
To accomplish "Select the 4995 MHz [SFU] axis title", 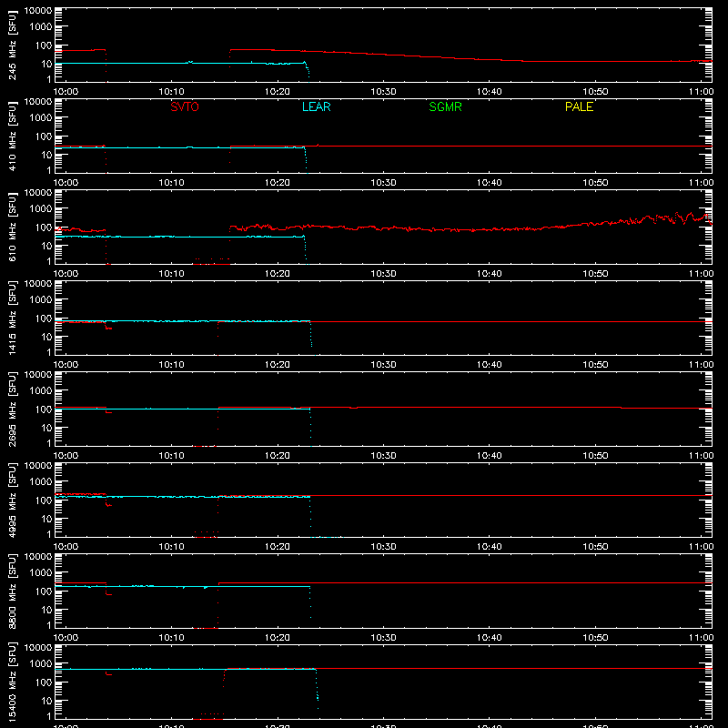I will coord(13,500).
